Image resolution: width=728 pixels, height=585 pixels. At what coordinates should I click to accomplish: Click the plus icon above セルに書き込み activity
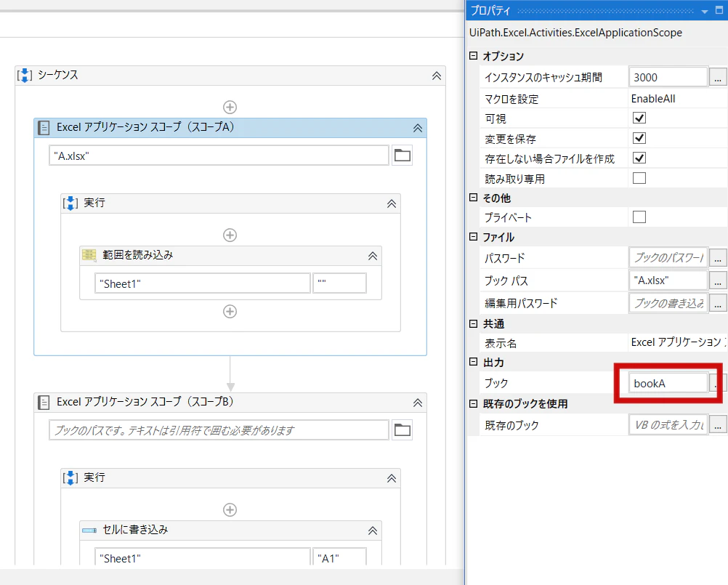pos(230,510)
